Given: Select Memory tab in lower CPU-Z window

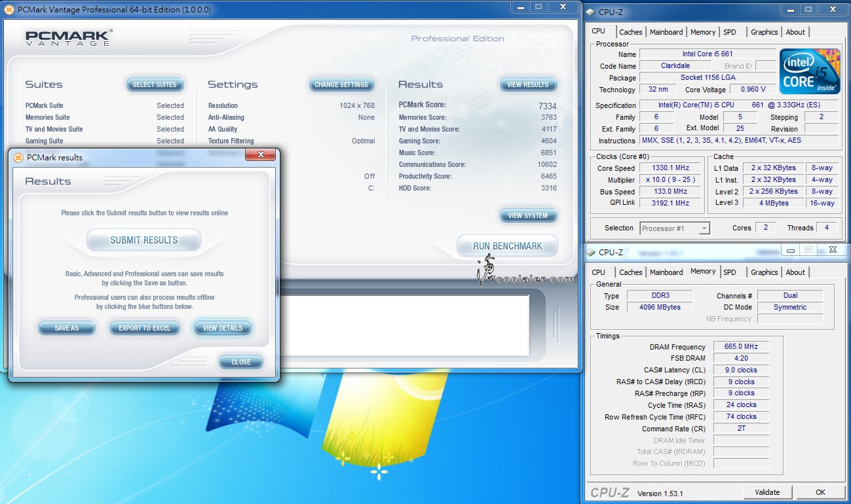Looking at the screenshot, I should (x=703, y=272).
